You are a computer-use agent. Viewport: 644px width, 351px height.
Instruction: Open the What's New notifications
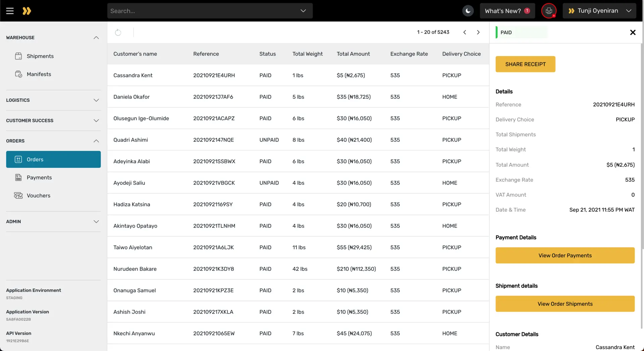[507, 11]
